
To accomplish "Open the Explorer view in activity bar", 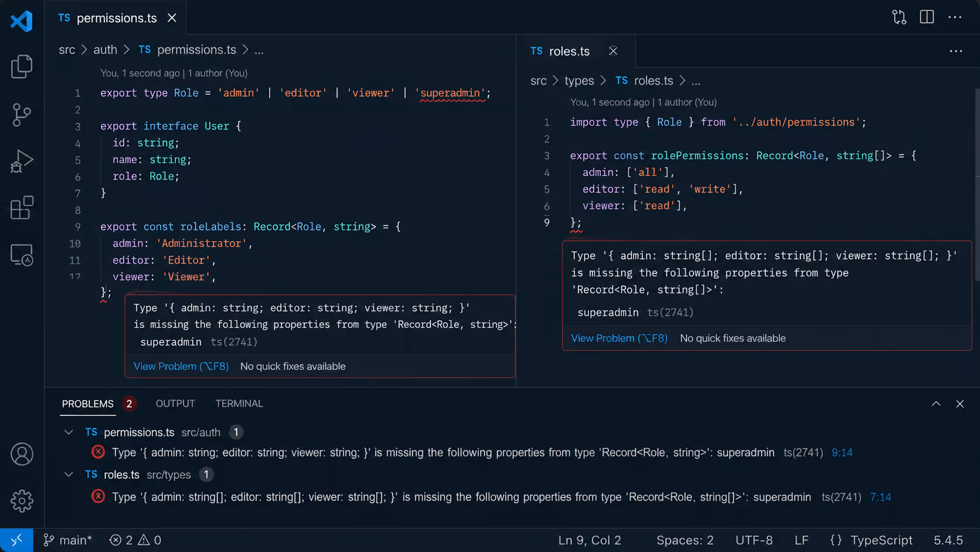I will point(22,66).
